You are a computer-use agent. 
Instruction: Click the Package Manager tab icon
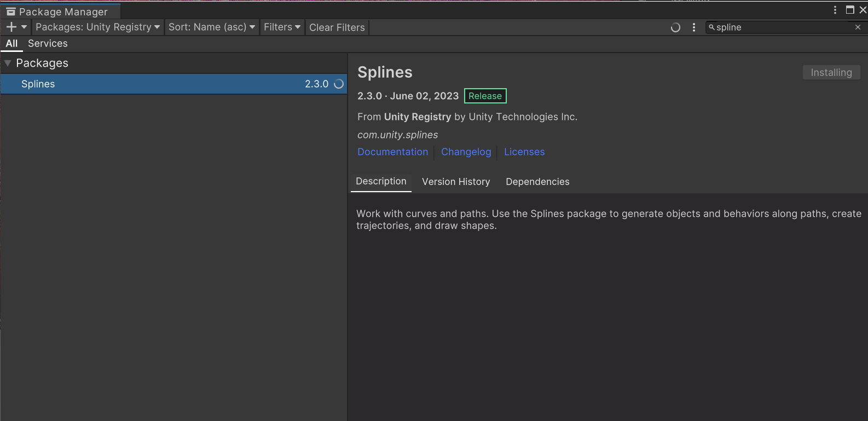coord(11,11)
